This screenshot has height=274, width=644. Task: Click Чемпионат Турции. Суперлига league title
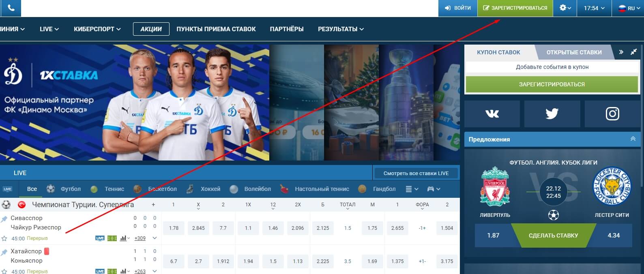click(x=83, y=205)
